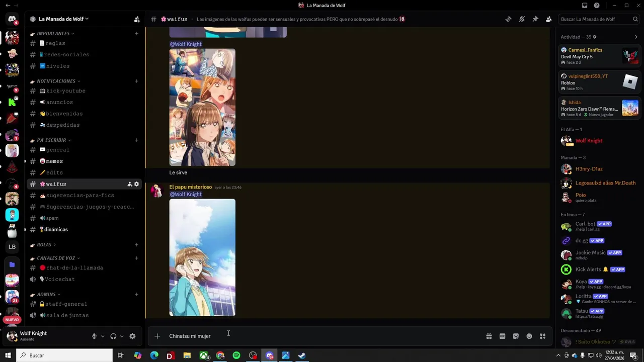The image size is (644, 362).
Task: Open the dinámicas channel
Action: [85, 229]
